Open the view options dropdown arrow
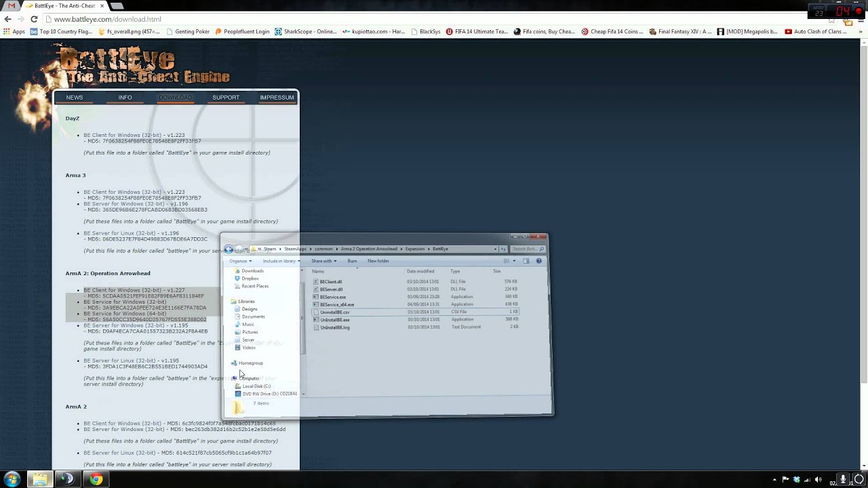 (514, 261)
